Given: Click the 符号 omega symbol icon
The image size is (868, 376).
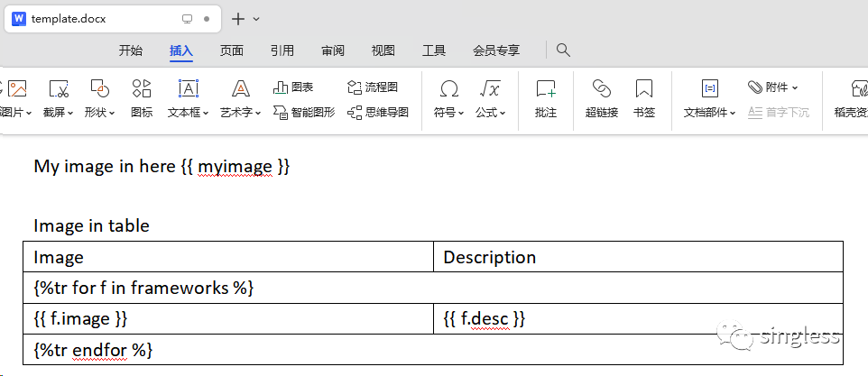Looking at the screenshot, I should coord(449,88).
